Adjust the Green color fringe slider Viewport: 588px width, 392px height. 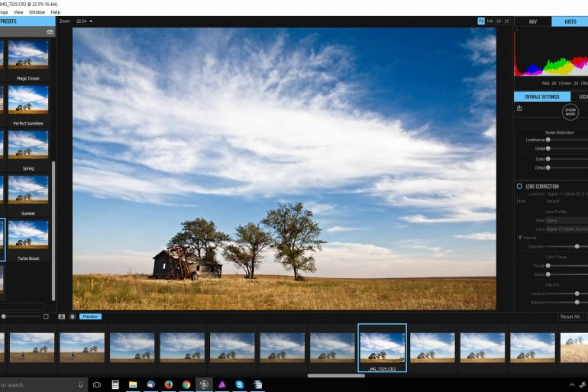click(x=548, y=274)
